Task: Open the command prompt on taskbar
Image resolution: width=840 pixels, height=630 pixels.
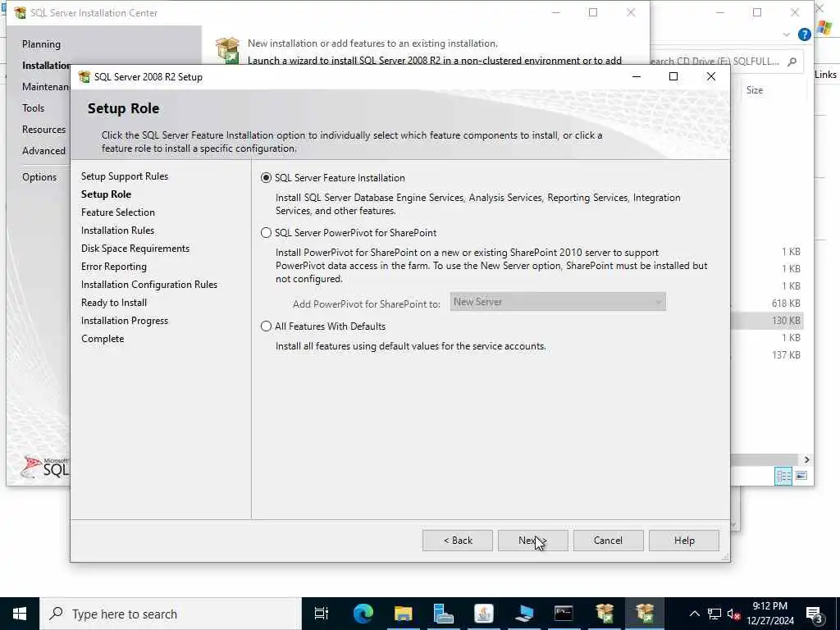Action: point(564,614)
